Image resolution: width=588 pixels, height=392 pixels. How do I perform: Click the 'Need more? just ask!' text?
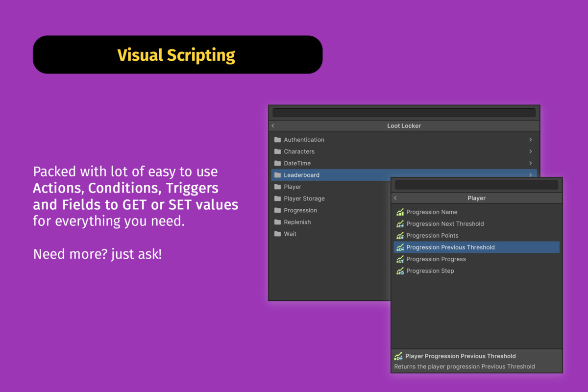click(98, 254)
